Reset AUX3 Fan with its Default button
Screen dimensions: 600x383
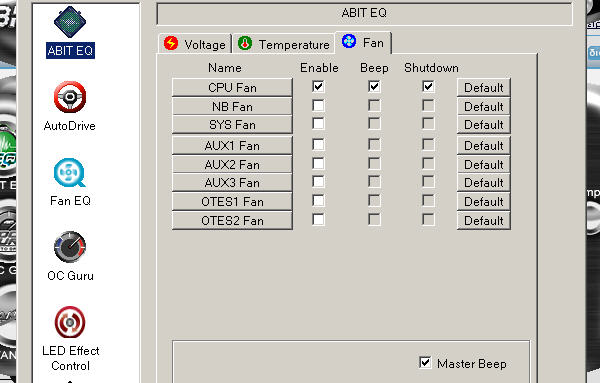coord(484,183)
